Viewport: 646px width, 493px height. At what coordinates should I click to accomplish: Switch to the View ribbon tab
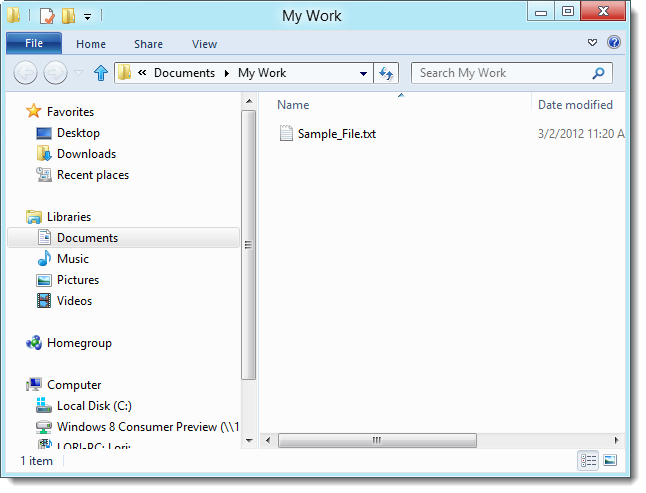tap(204, 44)
